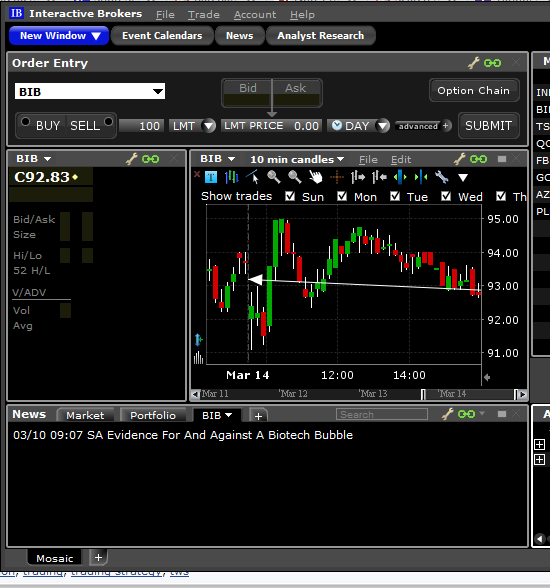Click the chart text annotation T tool
The height and width of the screenshot is (588, 550).
(211, 177)
